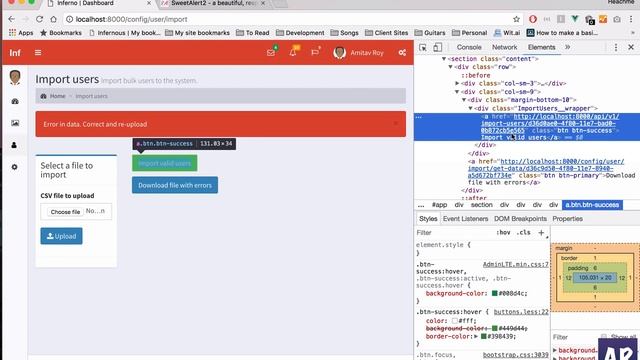Expand the div class="col-sm-3" node
The height and width of the screenshot is (360, 640).
point(458,83)
